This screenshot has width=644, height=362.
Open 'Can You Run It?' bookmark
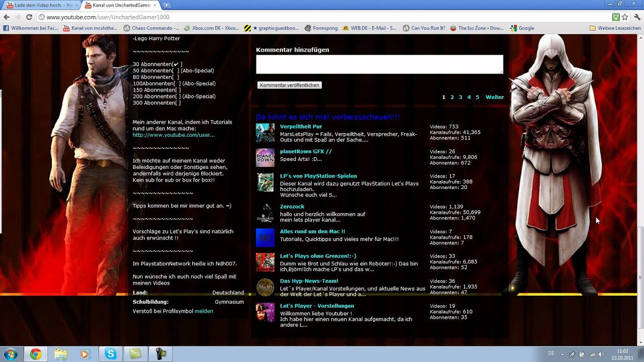pyautogui.click(x=424, y=28)
